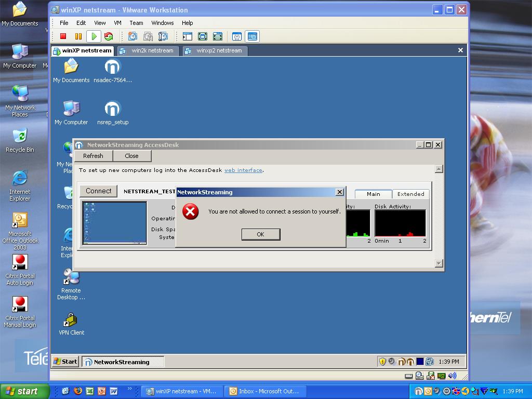
Task: Follow the web interface link
Action: pos(243,170)
